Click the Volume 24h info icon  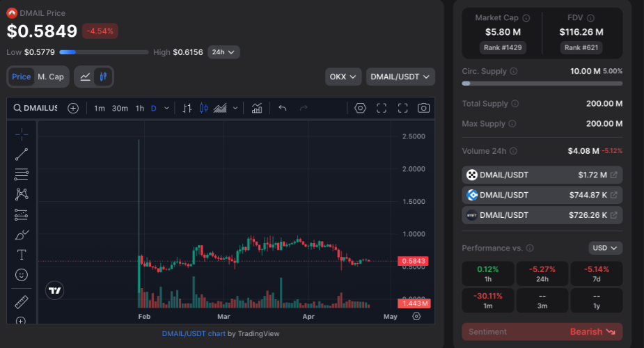(x=513, y=151)
